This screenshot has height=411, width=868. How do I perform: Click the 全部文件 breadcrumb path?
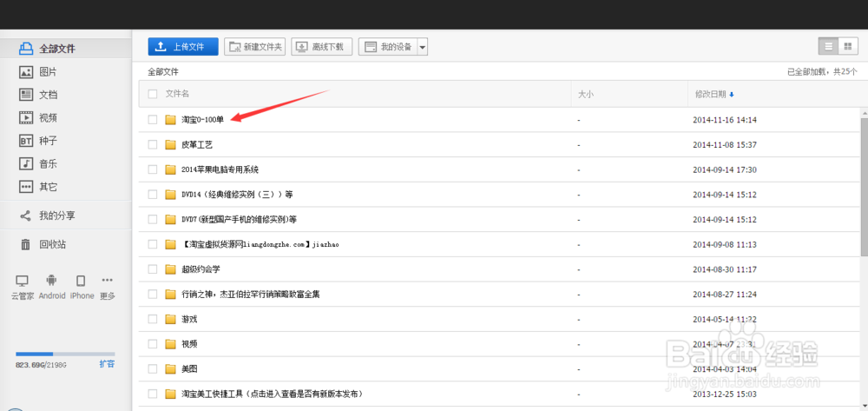163,71
